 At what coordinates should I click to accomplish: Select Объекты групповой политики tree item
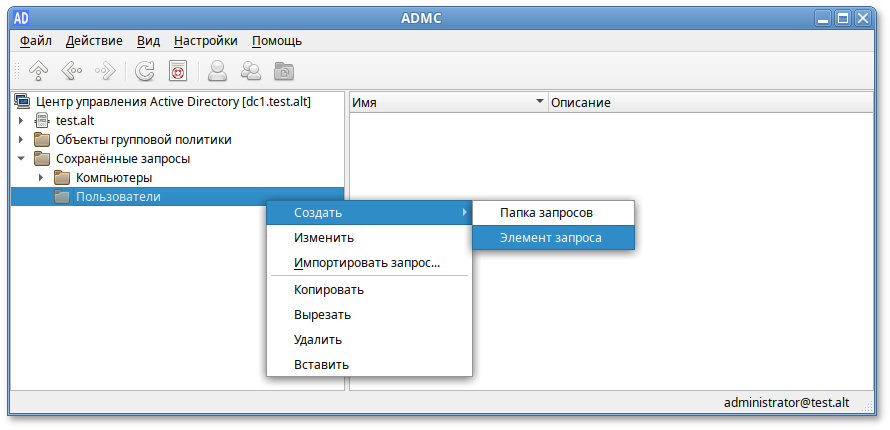144,140
